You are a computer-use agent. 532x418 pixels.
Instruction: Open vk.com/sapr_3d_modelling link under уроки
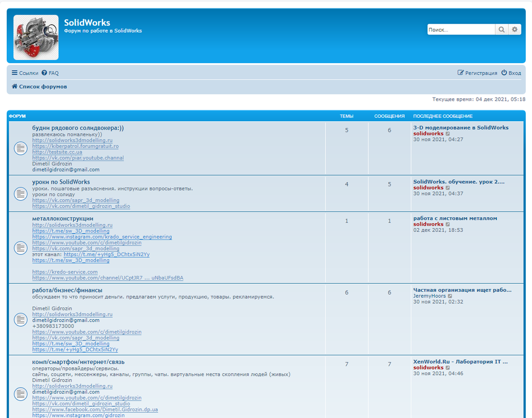point(76,200)
